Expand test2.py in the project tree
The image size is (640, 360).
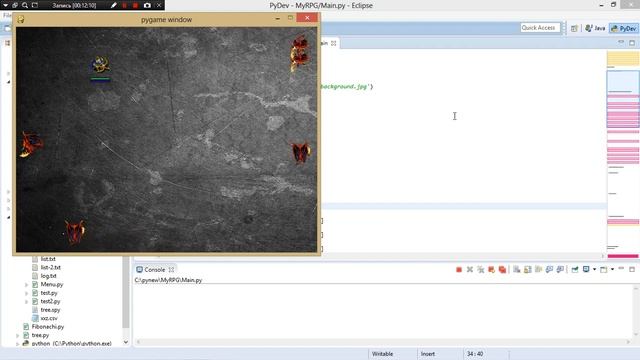click(27, 302)
